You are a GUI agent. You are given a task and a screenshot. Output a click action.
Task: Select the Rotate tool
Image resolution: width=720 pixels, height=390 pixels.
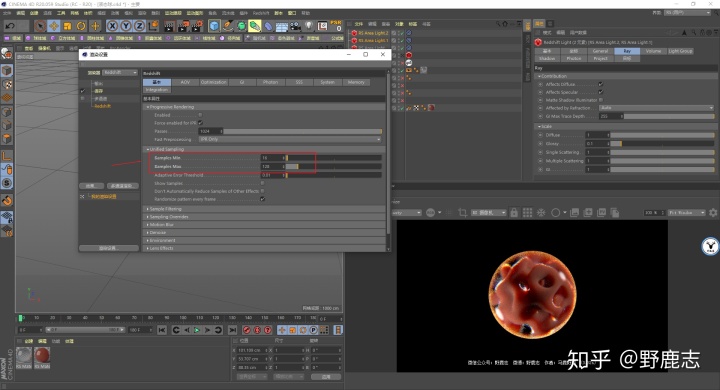click(81, 26)
